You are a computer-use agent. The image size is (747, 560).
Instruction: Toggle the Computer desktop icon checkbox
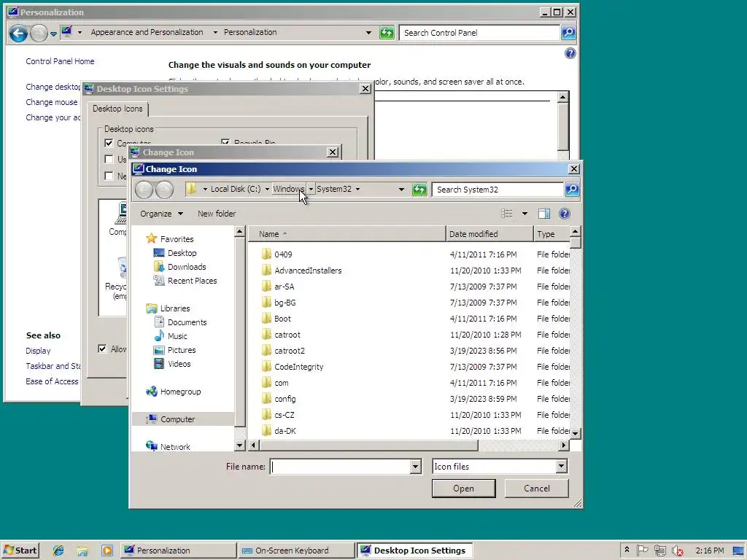tap(109, 143)
